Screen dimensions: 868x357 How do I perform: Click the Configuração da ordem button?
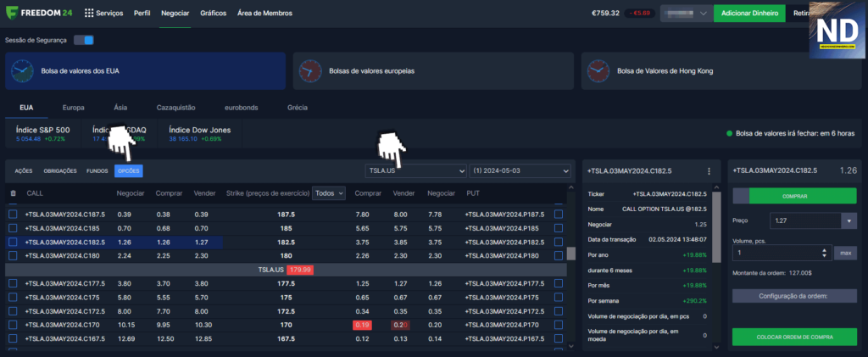[x=794, y=296]
